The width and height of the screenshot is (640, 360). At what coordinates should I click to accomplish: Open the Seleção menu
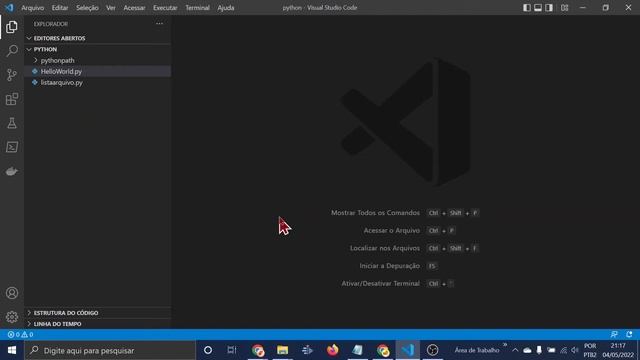click(x=87, y=8)
